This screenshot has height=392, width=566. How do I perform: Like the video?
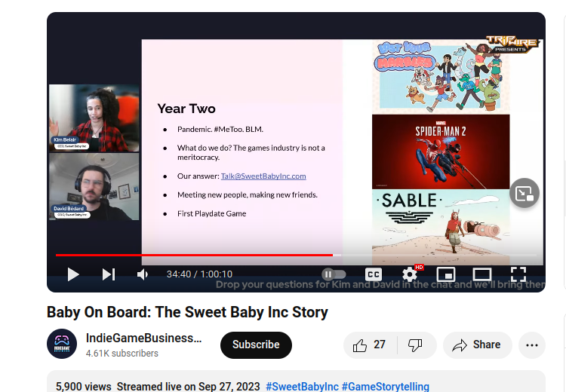[370, 345]
